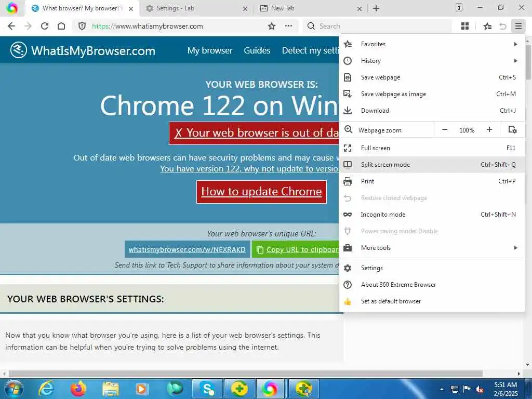Click the shield security icon in address bar
The height and width of the screenshot is (399, 532).
[82, 26]
